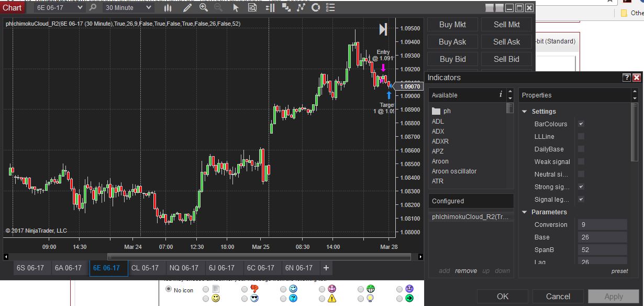This screenshot has width=644, height=306.
Task: Click the chart window's second link button
Action: click(499, 8)
